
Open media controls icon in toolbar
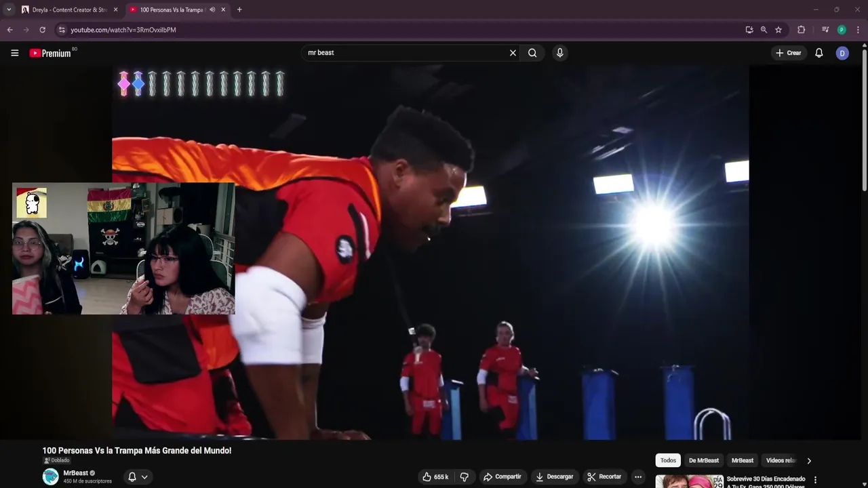tap(825, 30)
